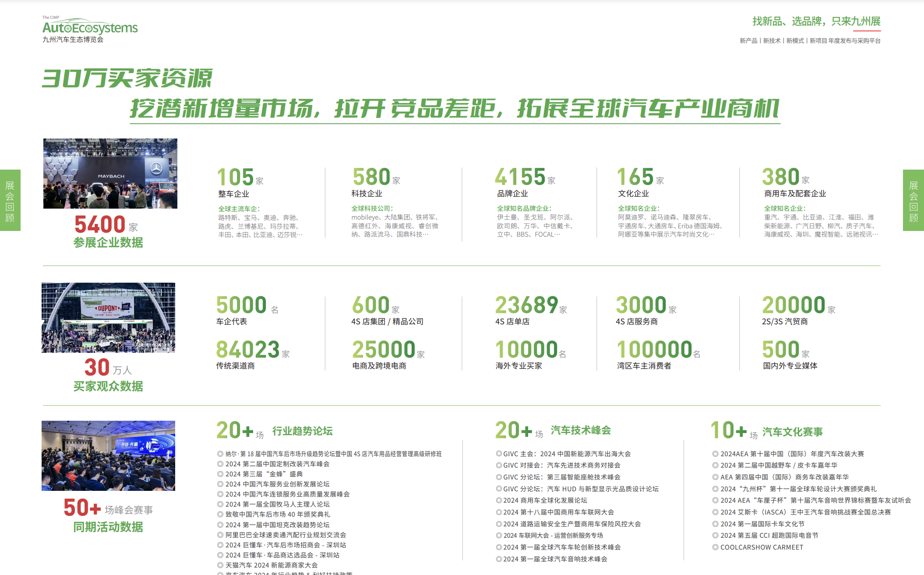The width and height of the screenshot is (924, 575).
Task: Click the 第二届中国越野车/皮卡车嘉年华 entry
Action: tap(775, 465)
